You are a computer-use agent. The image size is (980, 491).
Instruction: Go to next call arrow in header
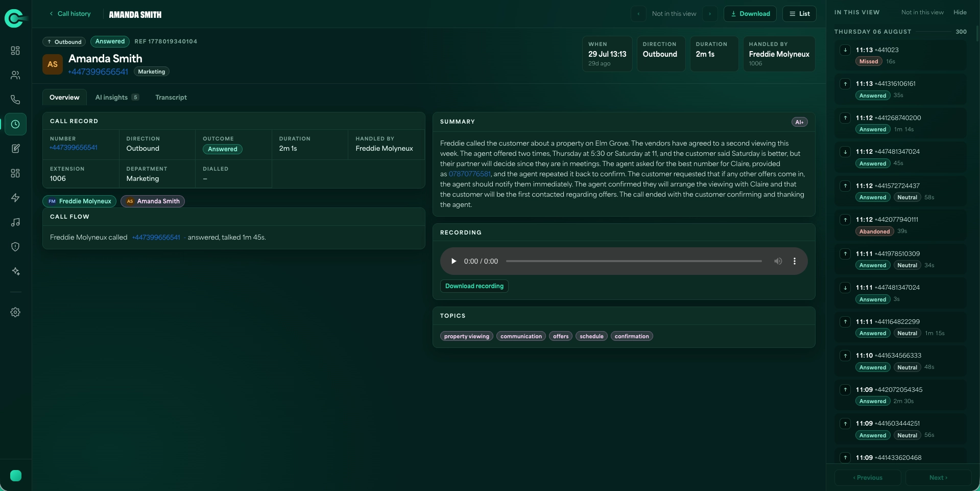coord(710,14)
